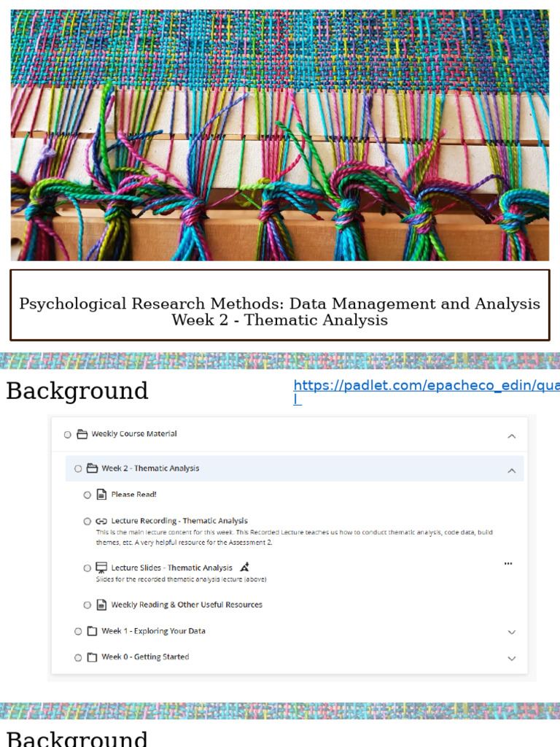Expand Week 1 - Exploring Your Data chevron
The height and width of the screenshot is (747, 560).
[511, 632]
